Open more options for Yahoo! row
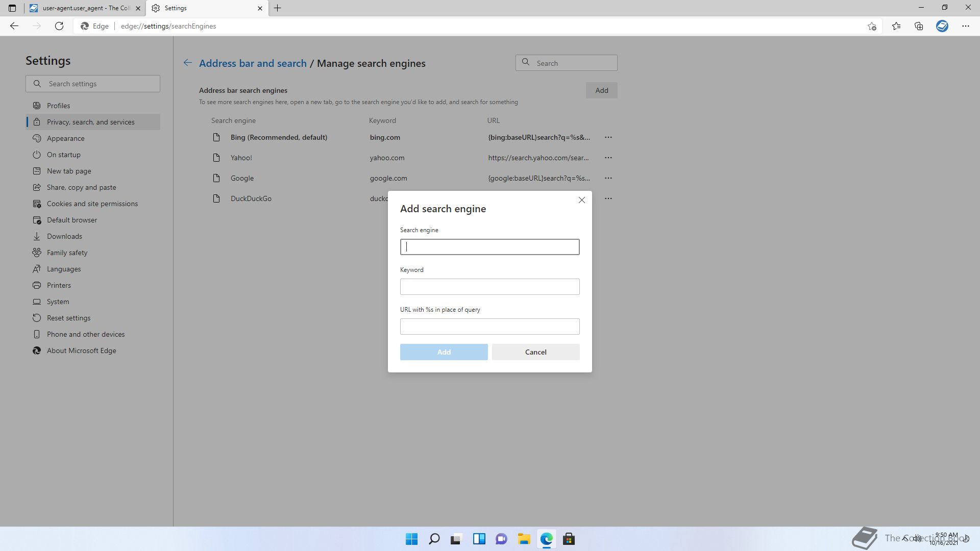The height and width of the screenshot is (551, 980). [608, 158]
